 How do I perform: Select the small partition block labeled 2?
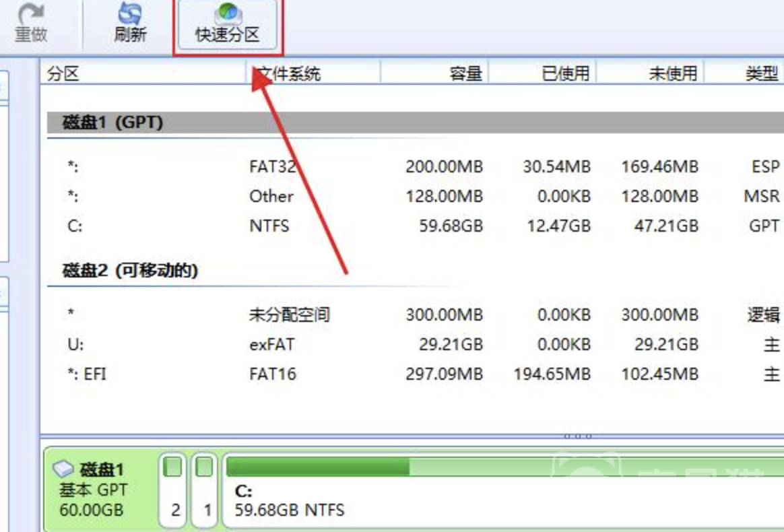(x=174, y=489)
